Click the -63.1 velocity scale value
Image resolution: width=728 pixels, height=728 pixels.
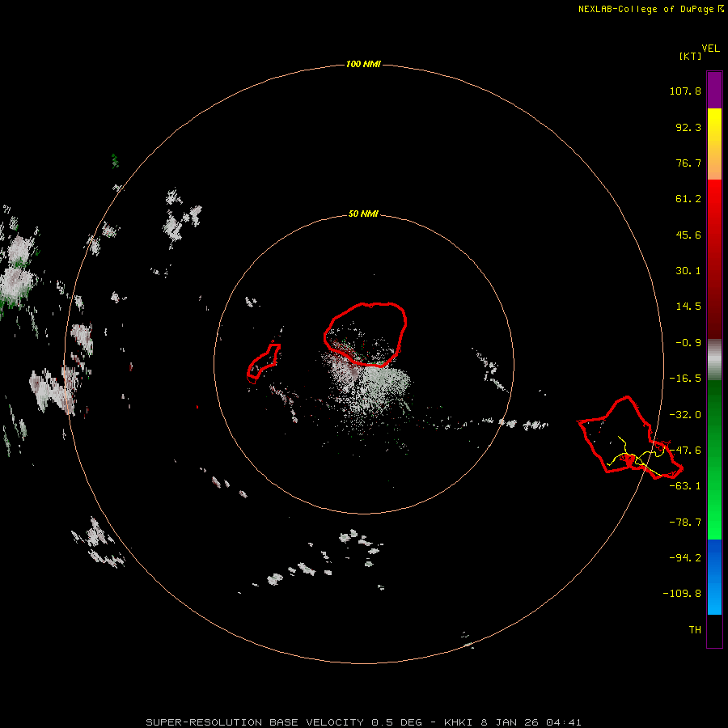pos(685,486)
